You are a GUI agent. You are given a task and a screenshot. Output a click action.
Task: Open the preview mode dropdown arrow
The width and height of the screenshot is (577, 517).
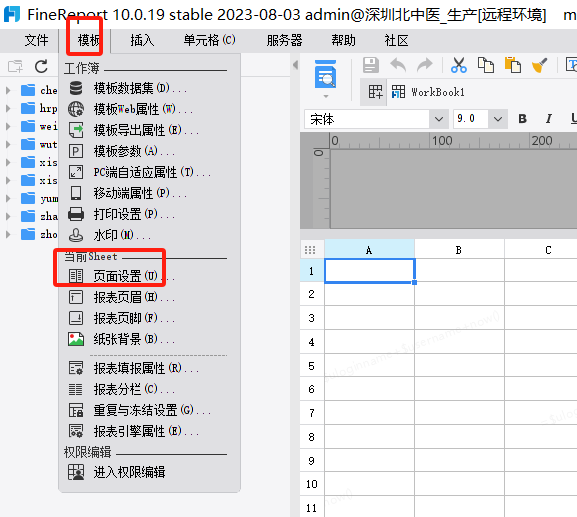[x=326, y=96]
